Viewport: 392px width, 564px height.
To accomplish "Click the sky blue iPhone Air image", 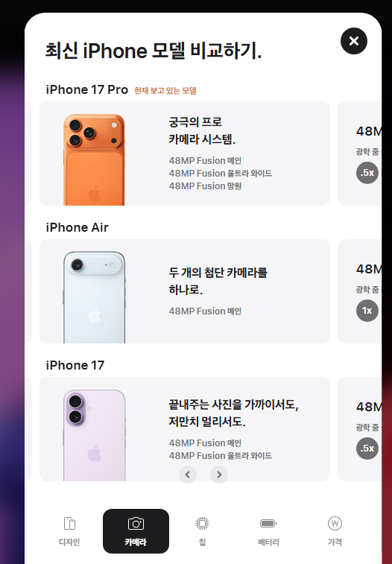I will (94, 297).
